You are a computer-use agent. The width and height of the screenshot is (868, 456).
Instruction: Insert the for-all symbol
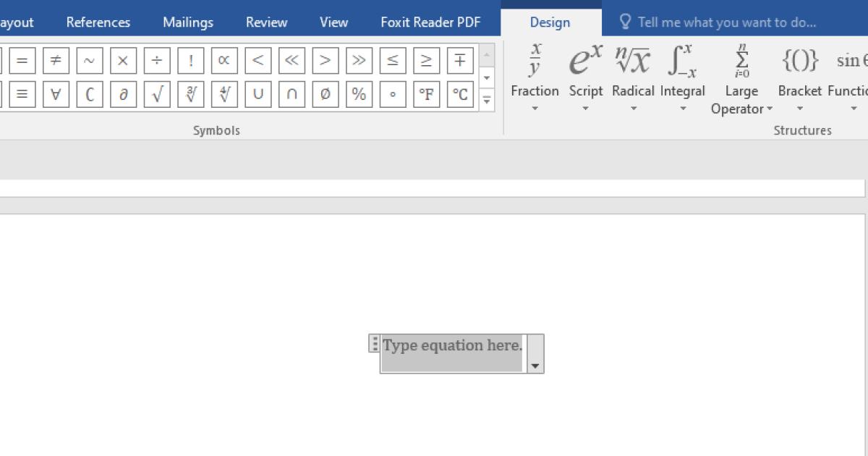pos(56,94)
